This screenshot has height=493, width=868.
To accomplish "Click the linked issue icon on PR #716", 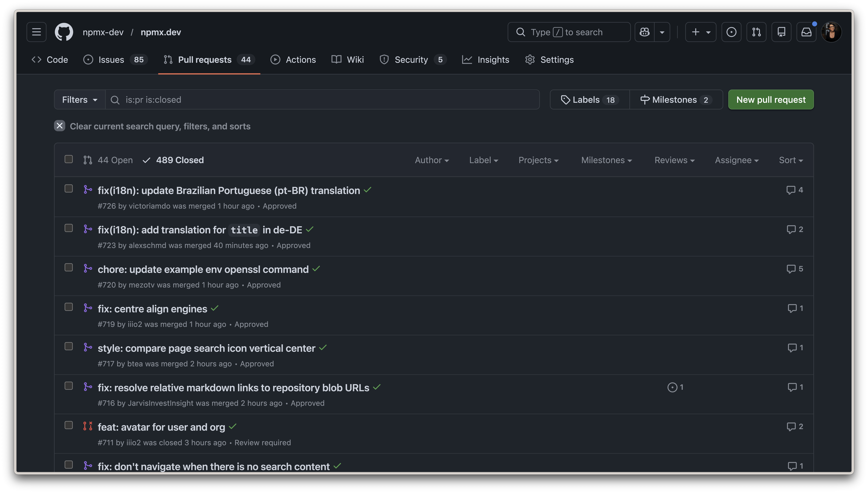I will pyautogui.click(x=672, y=387).
